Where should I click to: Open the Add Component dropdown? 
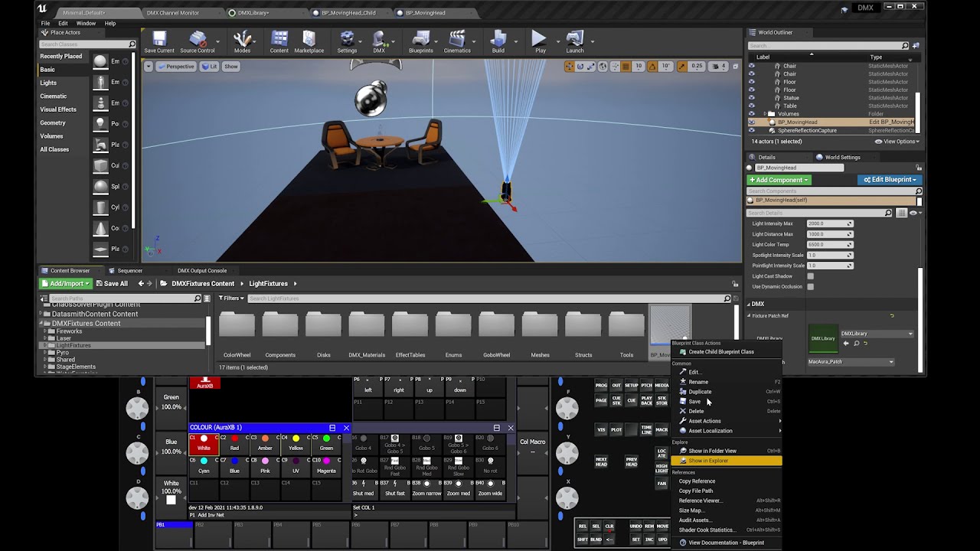(779, 180)
